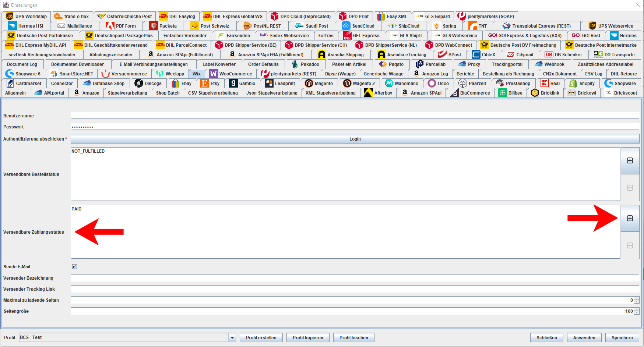Click the Shopware 6 tab icon
This screenshot has height=347, width=644.
coord(10,74)
